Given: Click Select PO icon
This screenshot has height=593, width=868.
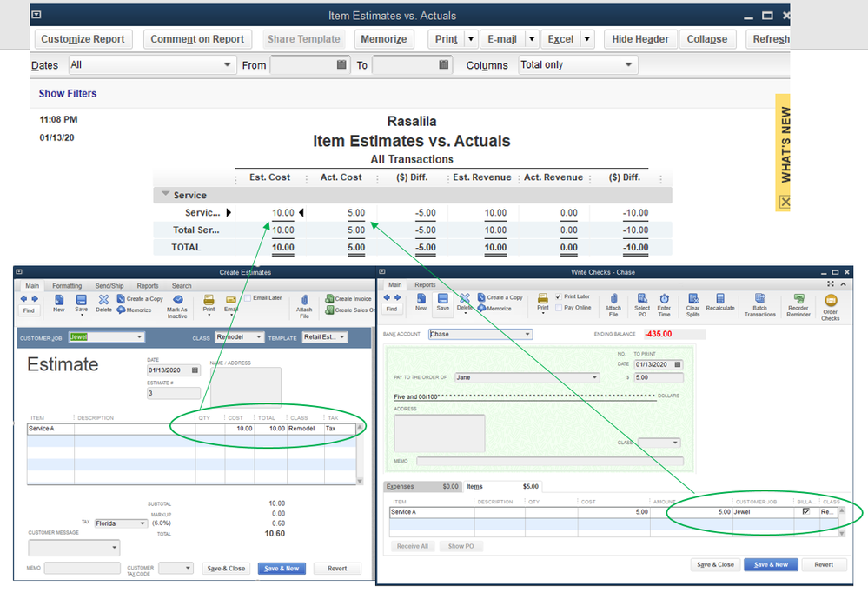Looking at the screenshot, I should point(642,298).
